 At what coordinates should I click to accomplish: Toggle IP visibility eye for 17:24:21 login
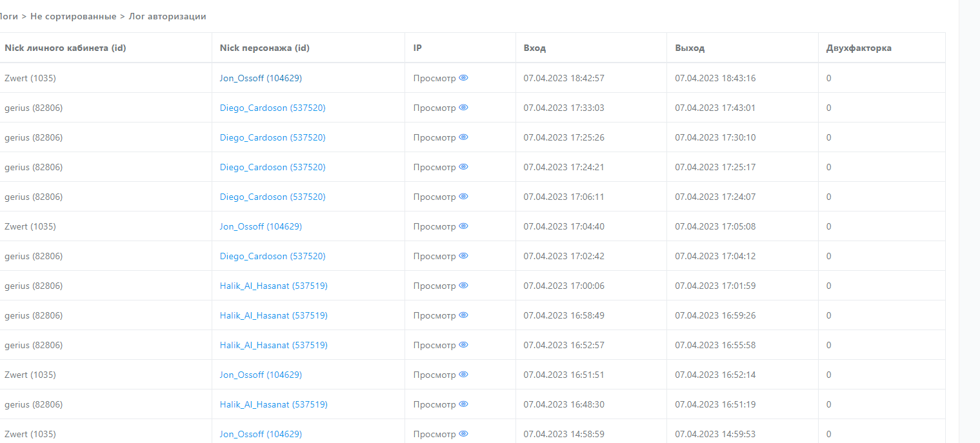(463, 167)
